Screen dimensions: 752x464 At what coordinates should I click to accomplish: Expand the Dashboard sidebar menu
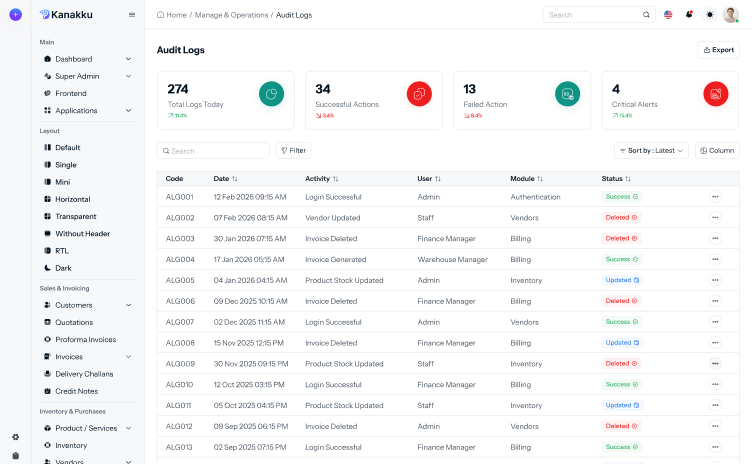point(87,59)
